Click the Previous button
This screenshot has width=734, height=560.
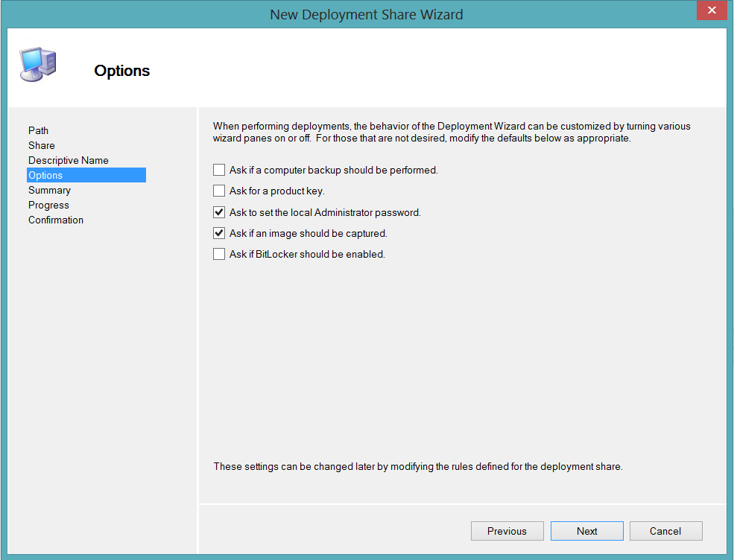[507, 531]
